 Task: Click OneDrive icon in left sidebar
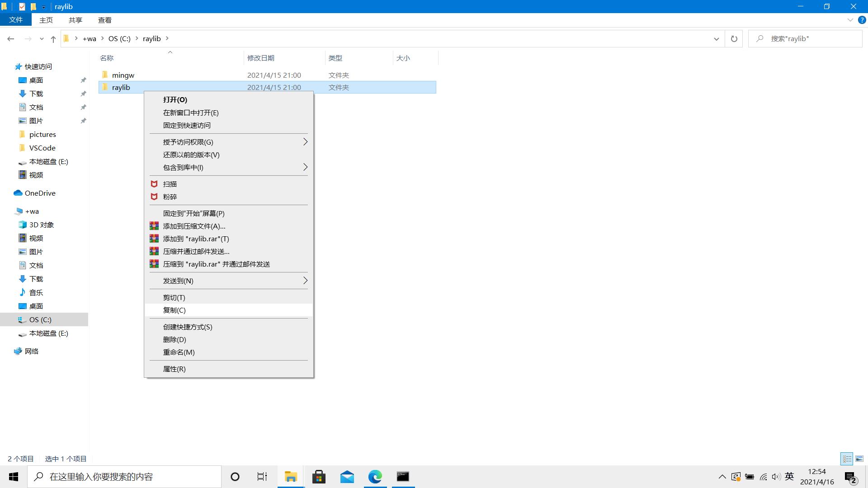pyautogui.click(x=19, y=192)
